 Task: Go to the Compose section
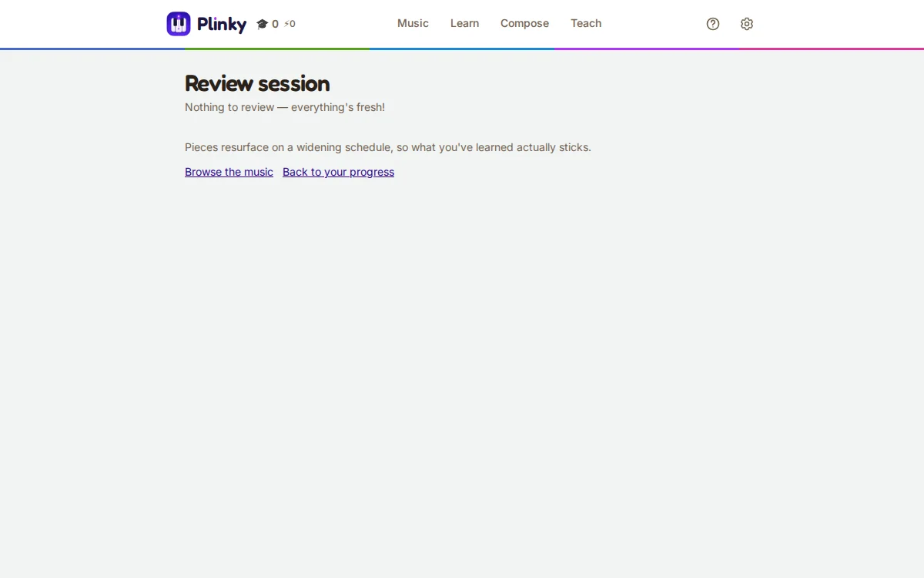pos(524,23)
